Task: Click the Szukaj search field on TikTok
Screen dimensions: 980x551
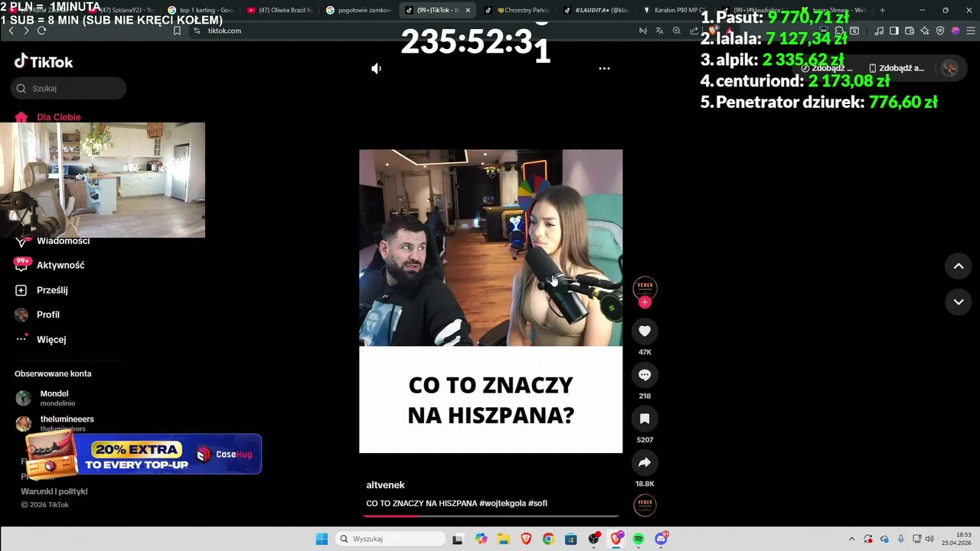Action: 68,88
